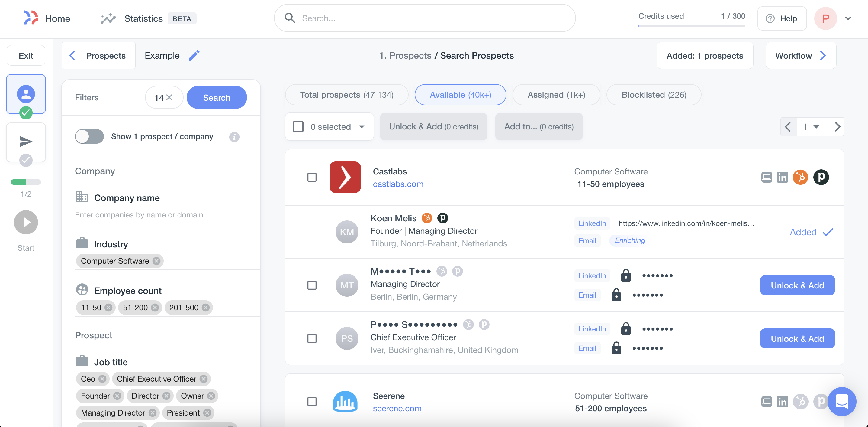Click the Pipedrive icon on Castlabs row
This screenshot has height=427, width=868.
[821, 177]
